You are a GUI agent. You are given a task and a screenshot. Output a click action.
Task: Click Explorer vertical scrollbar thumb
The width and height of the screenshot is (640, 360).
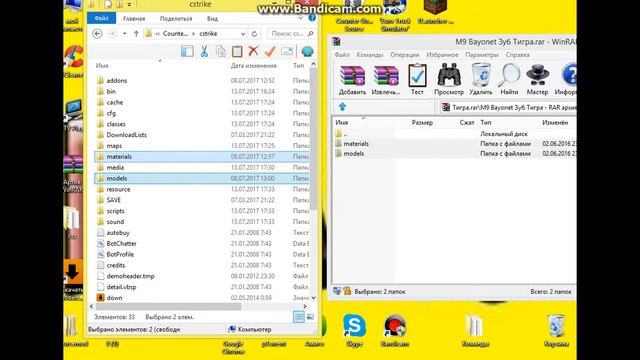(x=313, y=139)
